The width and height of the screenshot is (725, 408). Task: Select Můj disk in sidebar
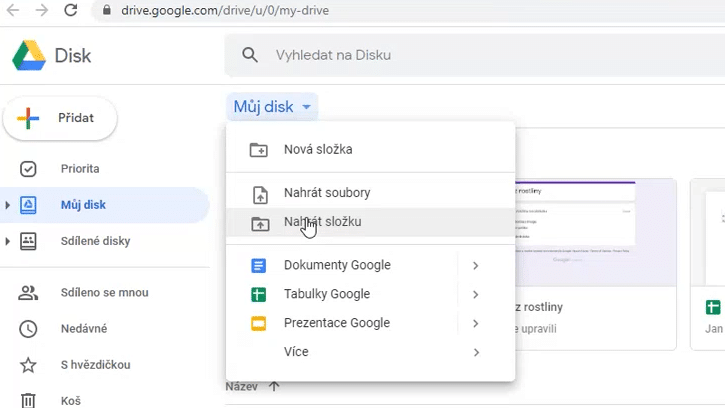[104, 205]
